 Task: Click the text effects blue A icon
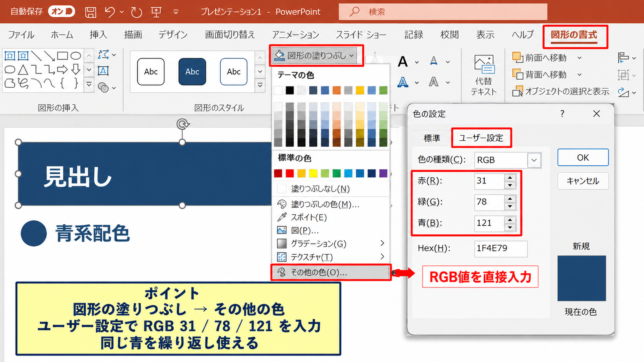coord(403,82)
